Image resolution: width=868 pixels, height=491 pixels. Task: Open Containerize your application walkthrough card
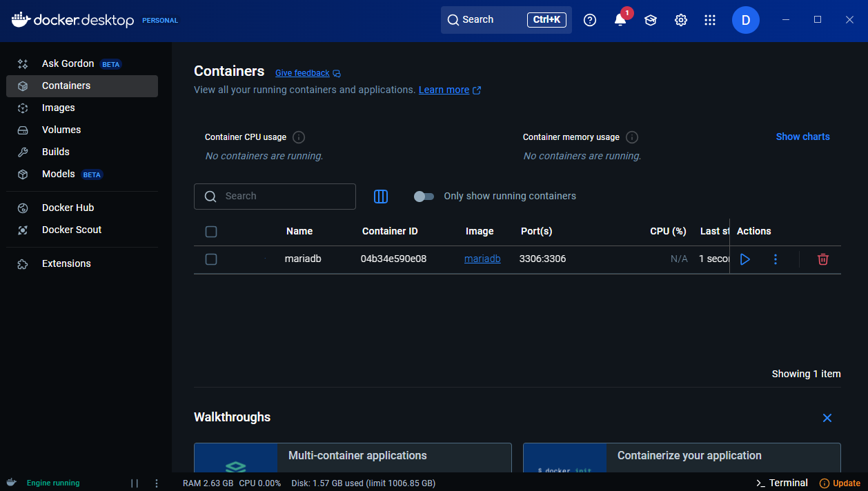pyautogui.click(x=682, y=458)
